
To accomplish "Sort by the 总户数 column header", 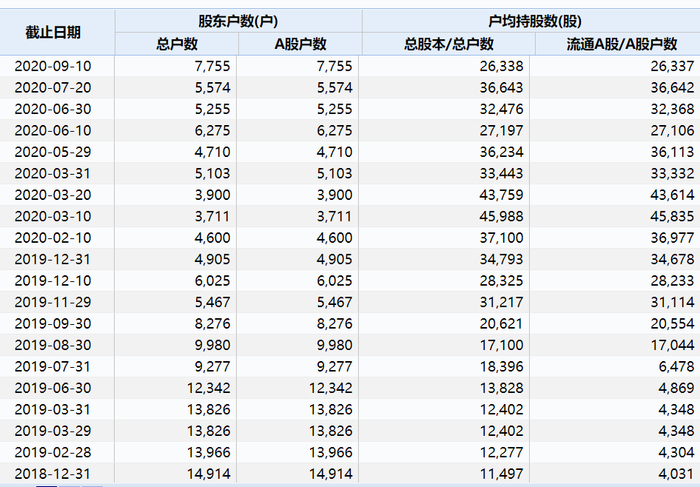I will coord(177,44).
